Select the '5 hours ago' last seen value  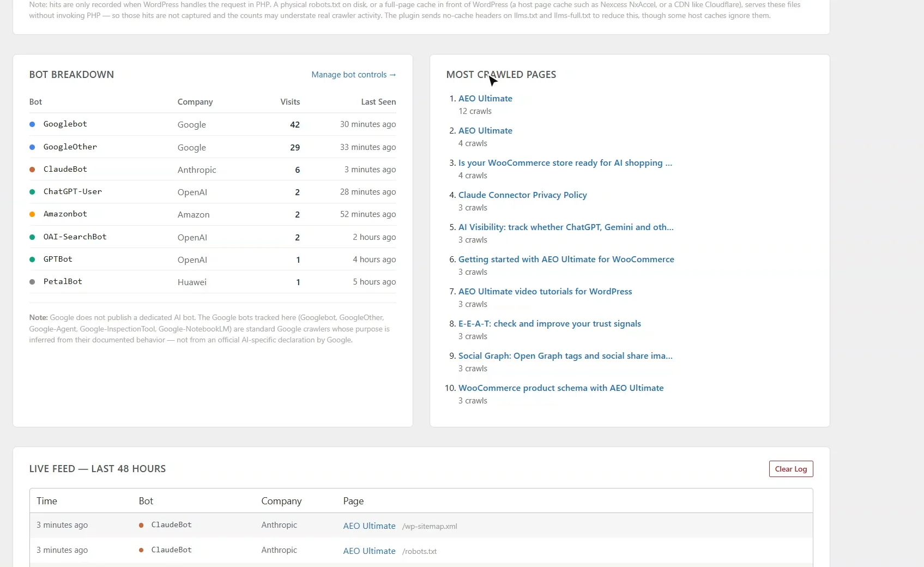375,282
